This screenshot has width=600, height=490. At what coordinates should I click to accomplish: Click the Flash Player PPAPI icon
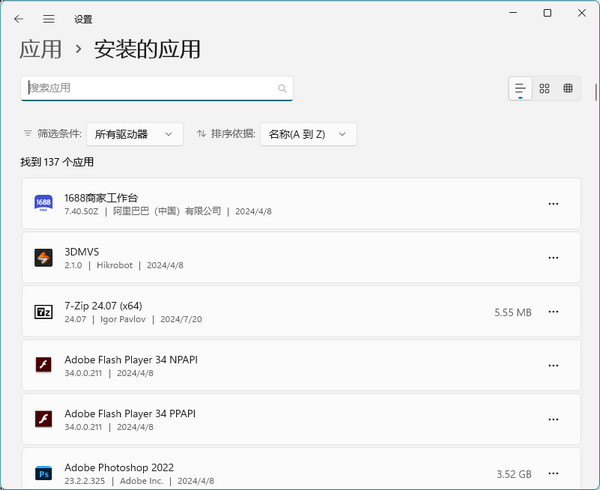[x=43, y=418]
